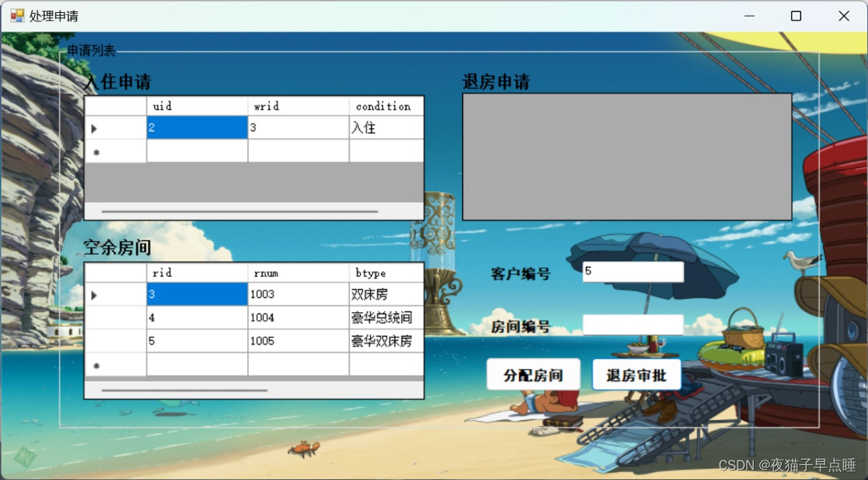The image size is (868, 480).
Task: Select room number cell 1004
Action: tap(299, 318)
